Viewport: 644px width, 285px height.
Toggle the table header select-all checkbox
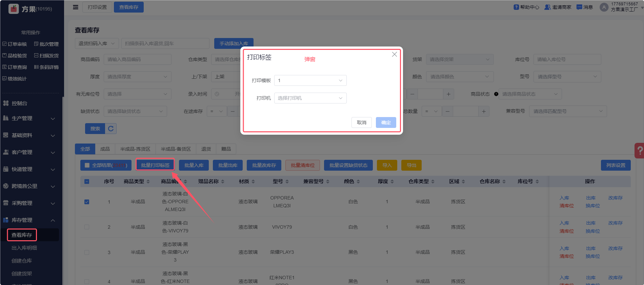coord(87,182)
